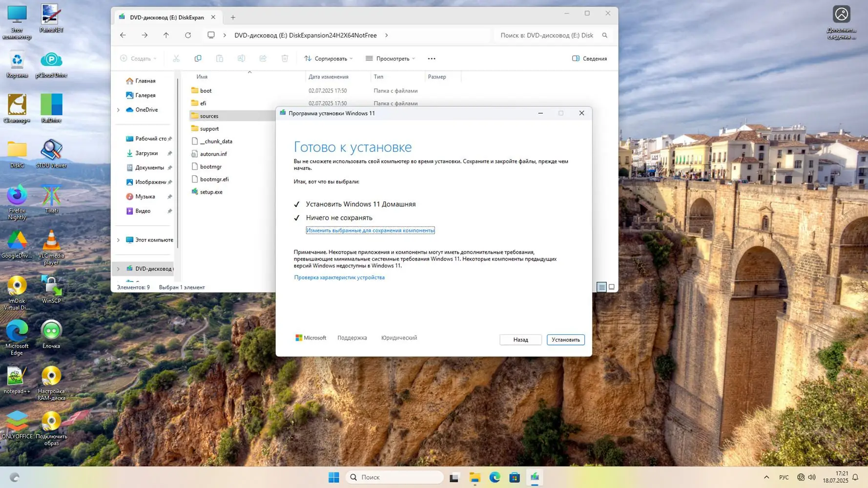The width and height of the screenshot is (868, 488).
Task: Click chevron before DVD-дисковод in address bar
Action: click(225, 35)
